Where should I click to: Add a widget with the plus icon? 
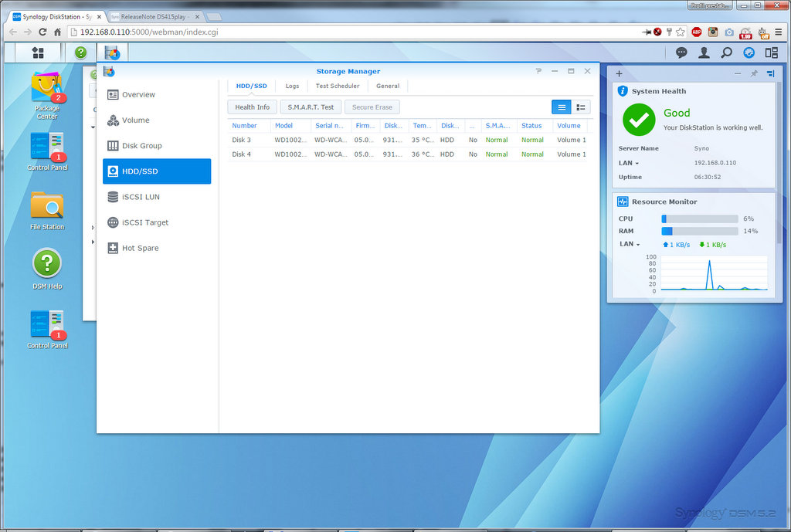[x=619, y=73]
